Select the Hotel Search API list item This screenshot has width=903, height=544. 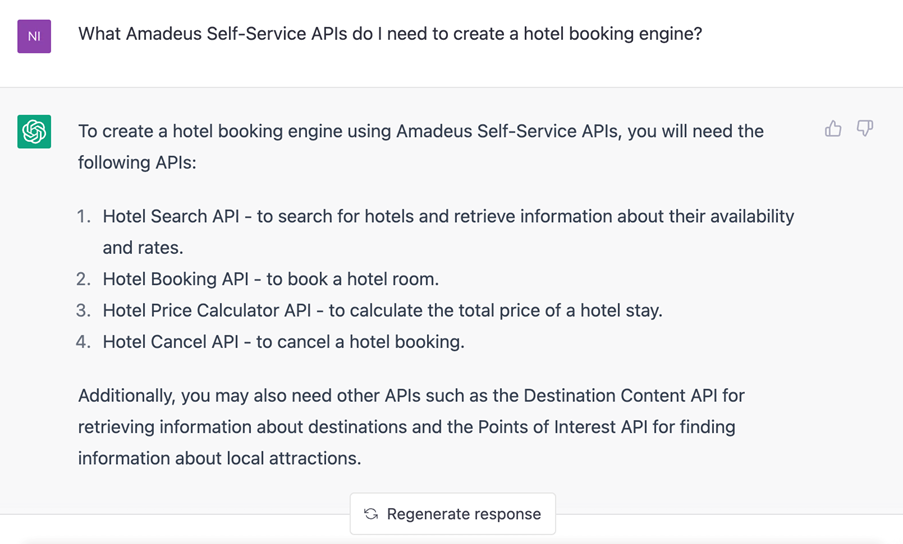(448, 232)
